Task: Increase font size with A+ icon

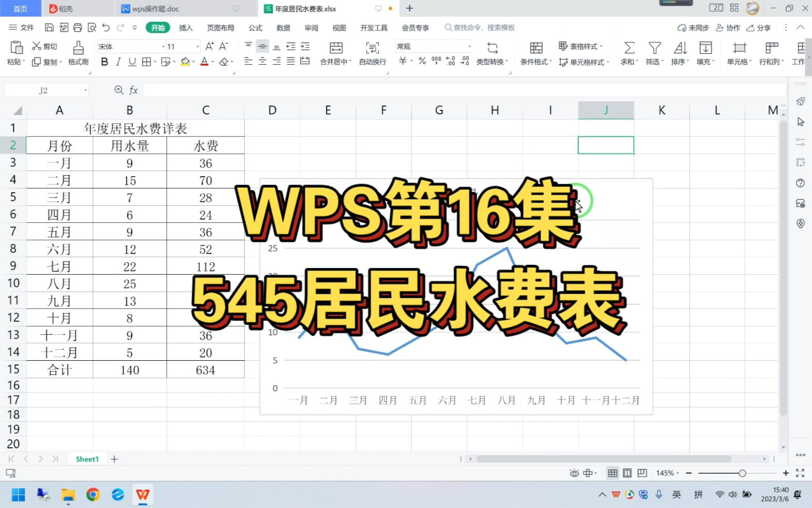Action: point(209,46)
